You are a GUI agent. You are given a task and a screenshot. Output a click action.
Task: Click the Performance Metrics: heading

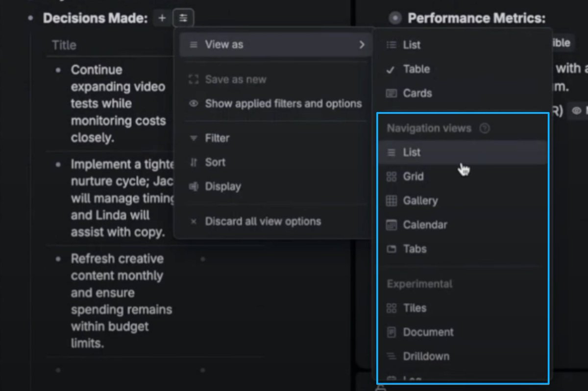(476, 19)
